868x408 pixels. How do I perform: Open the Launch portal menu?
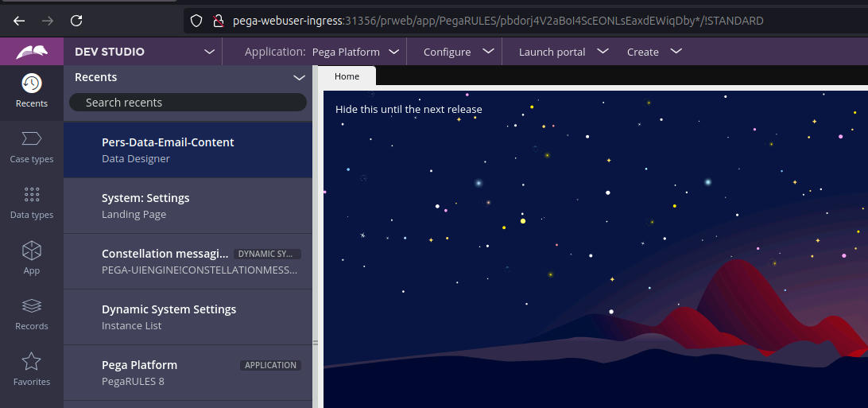[x=563, y=52]
